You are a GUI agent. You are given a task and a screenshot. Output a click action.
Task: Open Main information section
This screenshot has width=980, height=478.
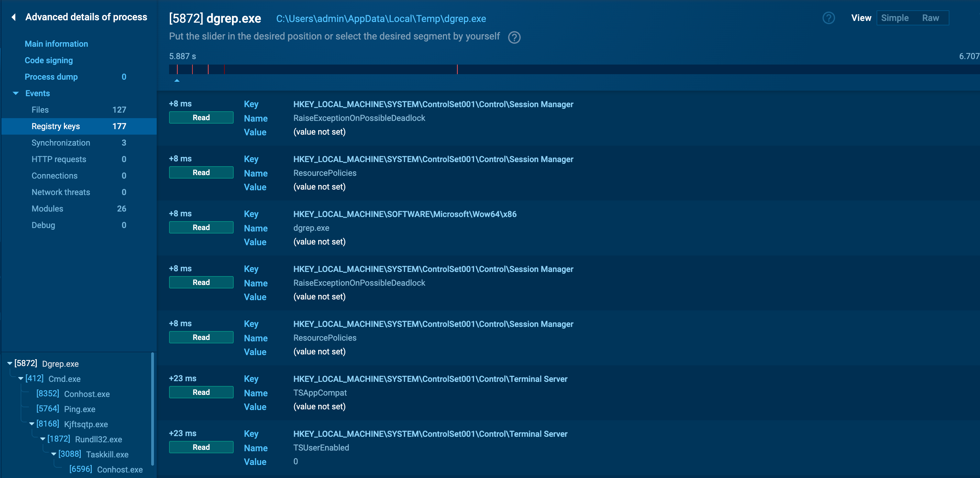[56, 44]
